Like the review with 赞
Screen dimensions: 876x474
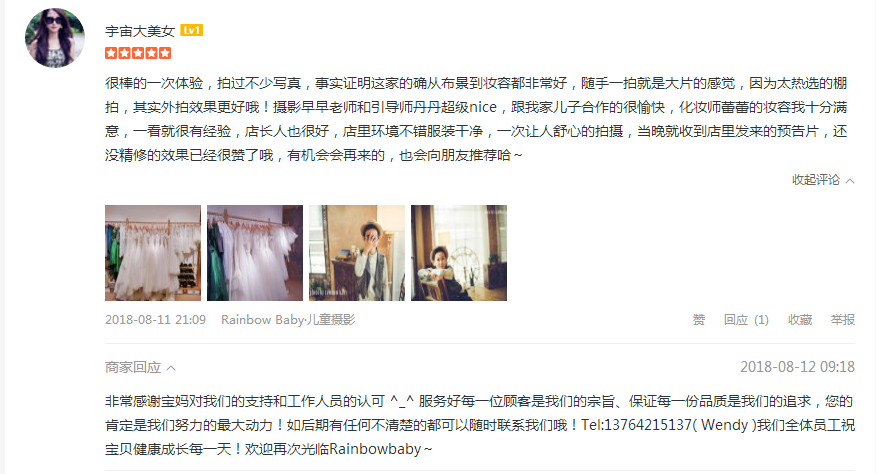pos(698,320)
